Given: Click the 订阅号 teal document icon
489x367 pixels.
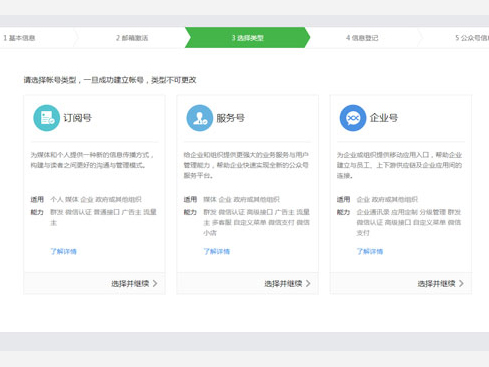Looking at the screenshot, I should [x=47, y=118].
